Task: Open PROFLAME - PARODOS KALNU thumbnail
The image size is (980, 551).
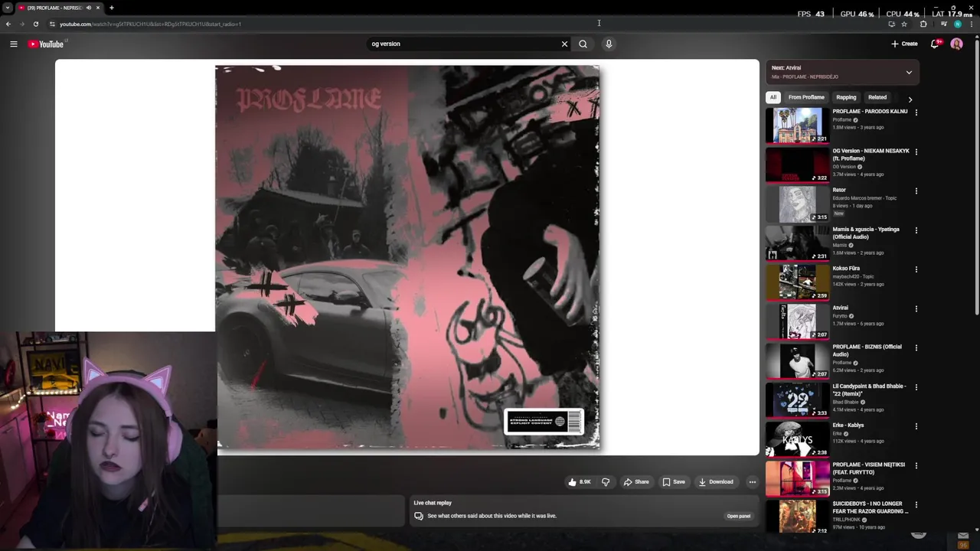Action: [797, 126]
